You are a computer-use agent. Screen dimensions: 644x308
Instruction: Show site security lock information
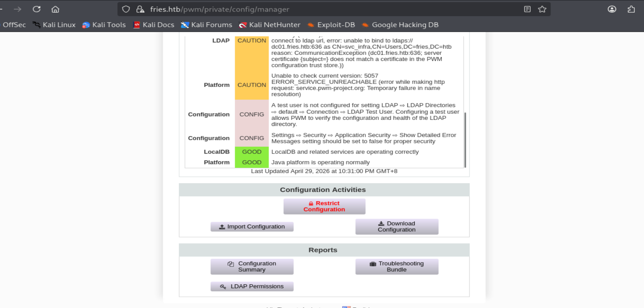[140, 9]
